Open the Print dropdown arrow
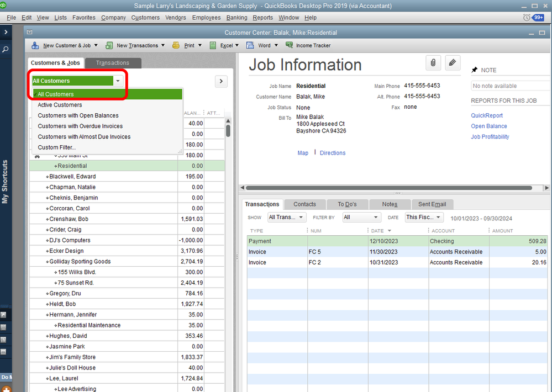Screen dimensions: 552x392 [x=199, y=45]
